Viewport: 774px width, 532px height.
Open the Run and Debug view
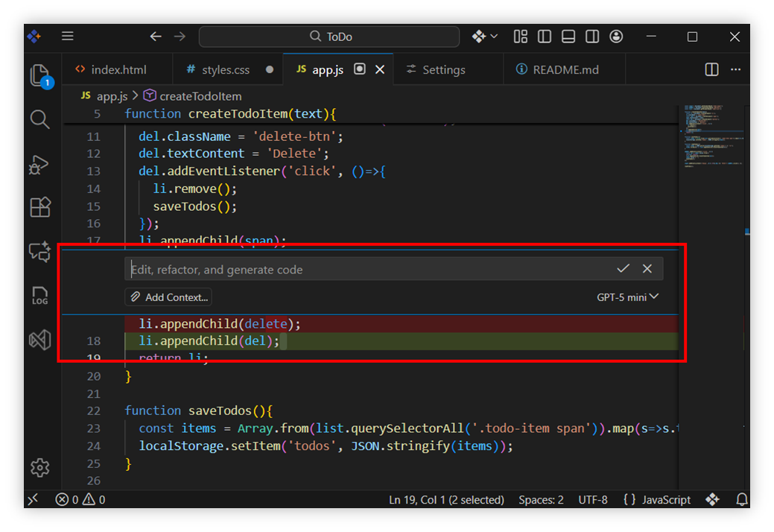39,165
